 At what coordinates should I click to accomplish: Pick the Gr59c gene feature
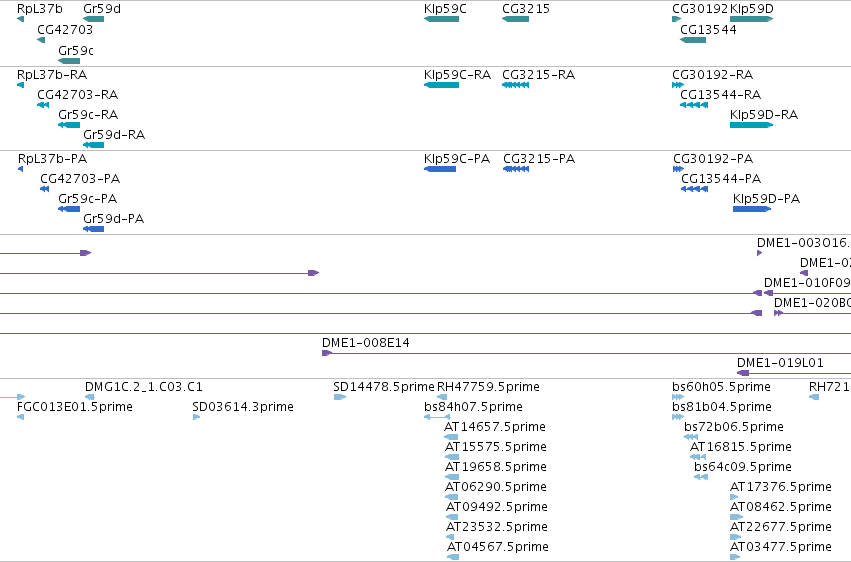click(x=69, y=61)
